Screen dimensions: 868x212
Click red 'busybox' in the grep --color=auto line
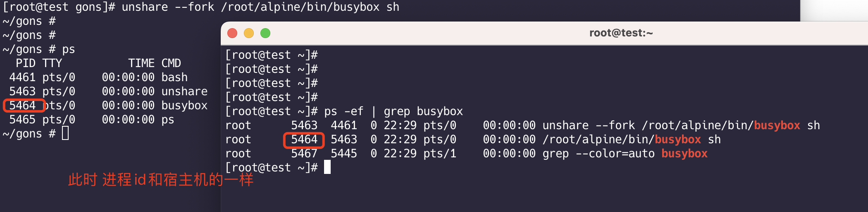(x=684, y=154)
